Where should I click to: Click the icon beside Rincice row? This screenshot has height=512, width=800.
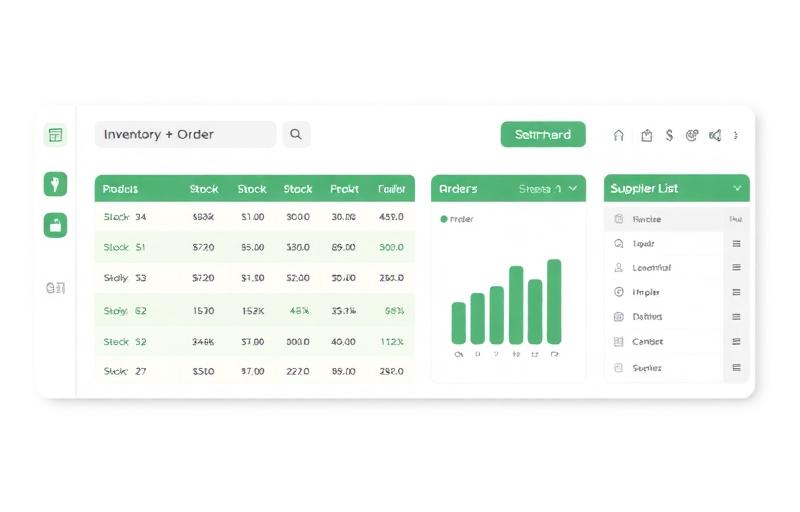(619, 219)
